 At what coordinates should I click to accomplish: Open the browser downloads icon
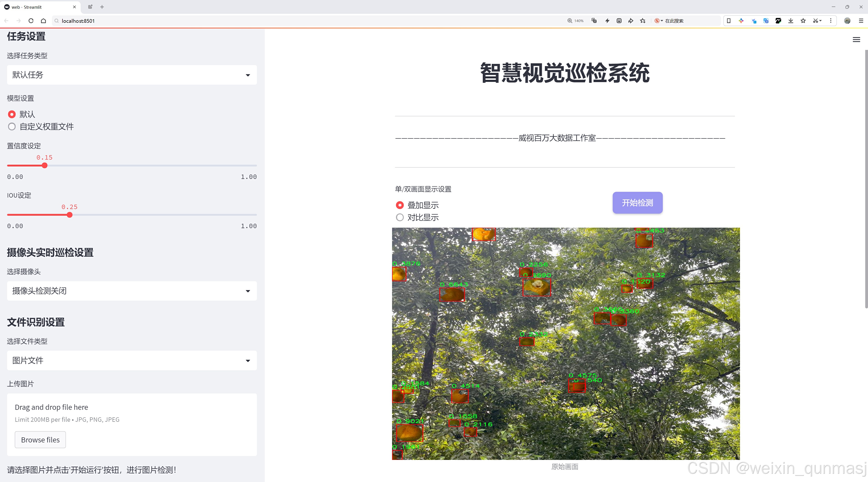coord(791,21)
